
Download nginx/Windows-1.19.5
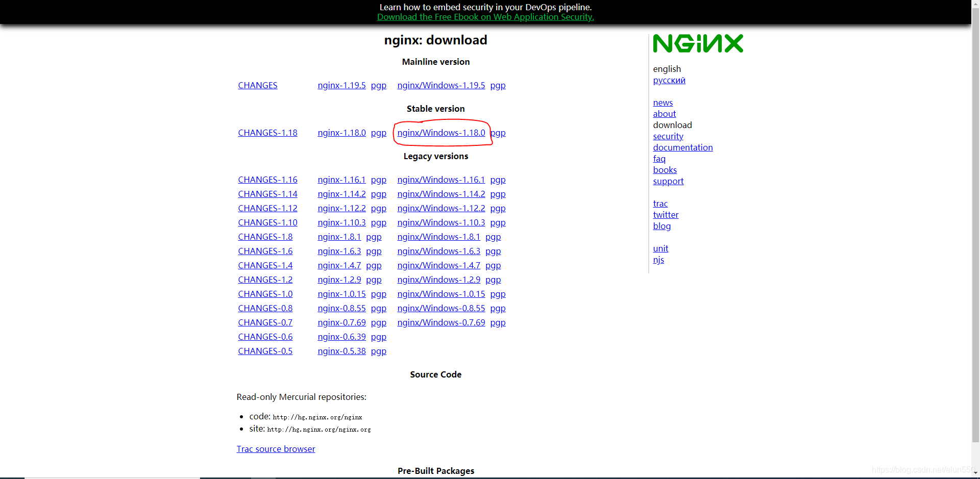441,85
